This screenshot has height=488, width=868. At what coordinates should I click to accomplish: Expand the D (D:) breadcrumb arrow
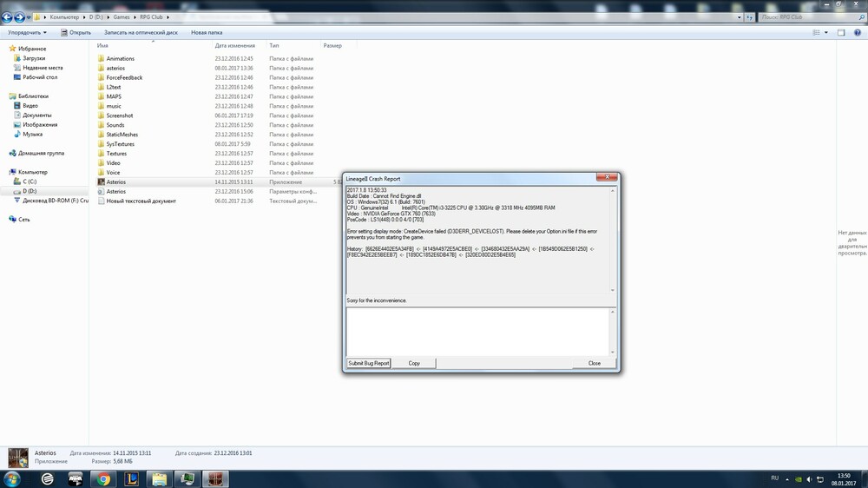(x=108, y=17)
